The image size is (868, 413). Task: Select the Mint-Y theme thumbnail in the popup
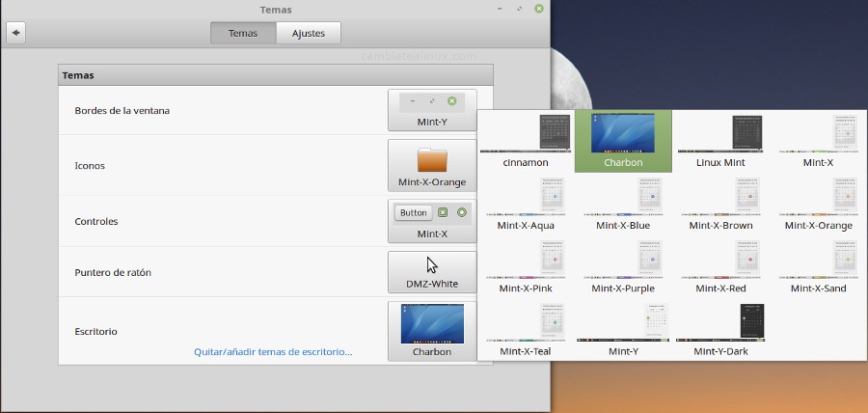point(623,329)
